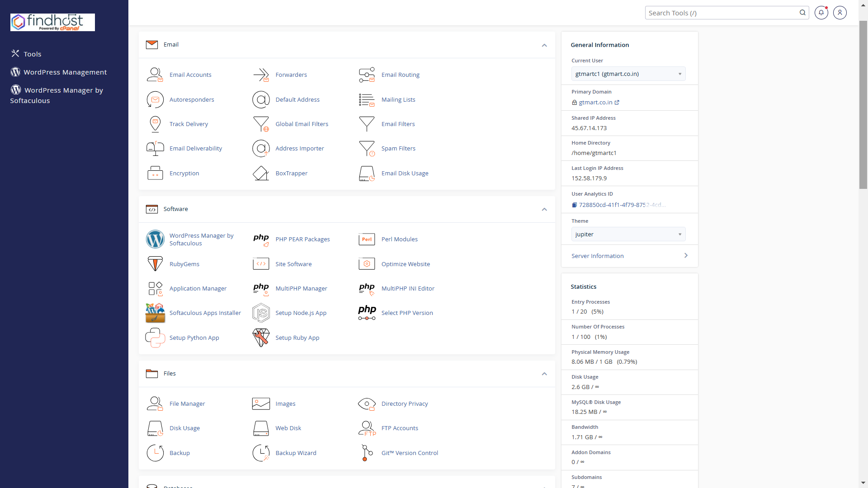Click the Search Tools input field
868x488 pixels.
pos(722,13)
